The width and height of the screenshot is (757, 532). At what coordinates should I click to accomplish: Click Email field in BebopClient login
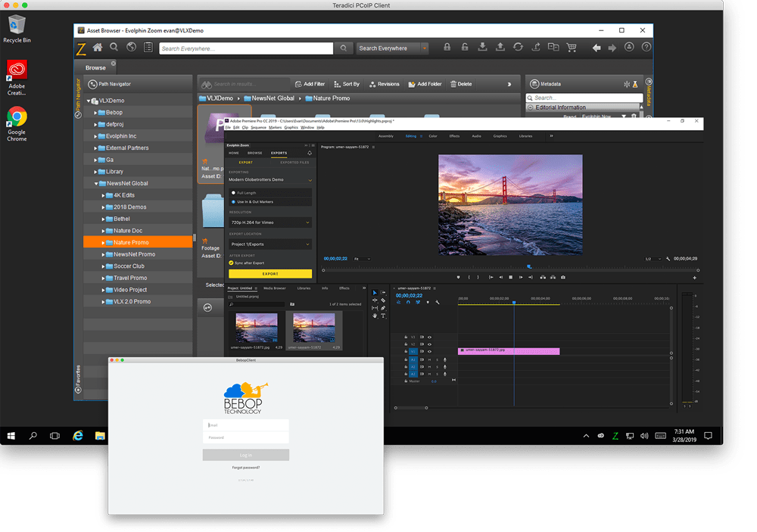pos(246,425)
